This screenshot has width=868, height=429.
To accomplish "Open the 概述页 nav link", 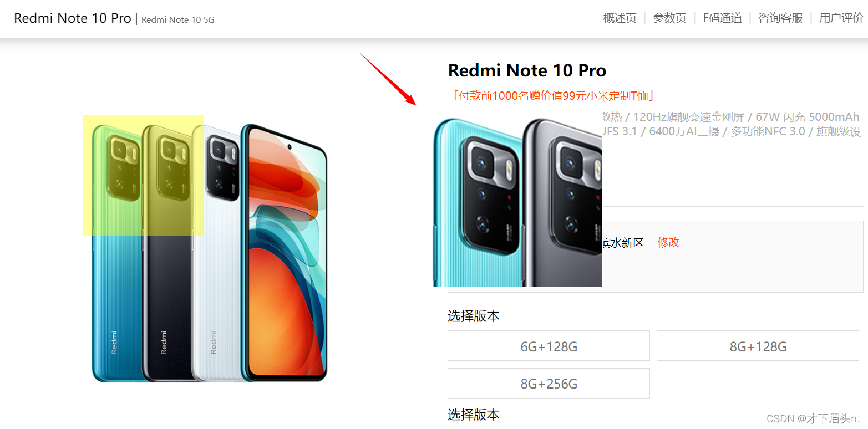I will coord(620,18).
